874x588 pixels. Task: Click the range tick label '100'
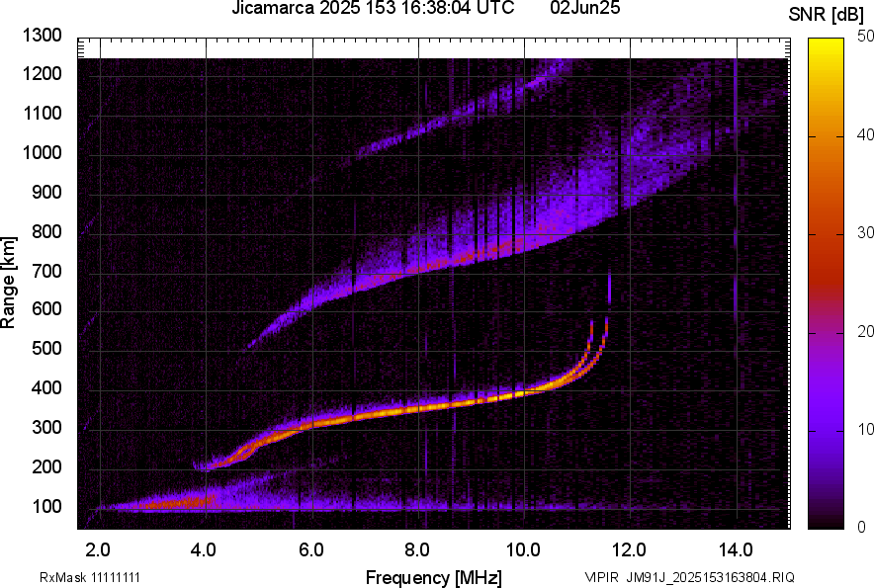46,506
